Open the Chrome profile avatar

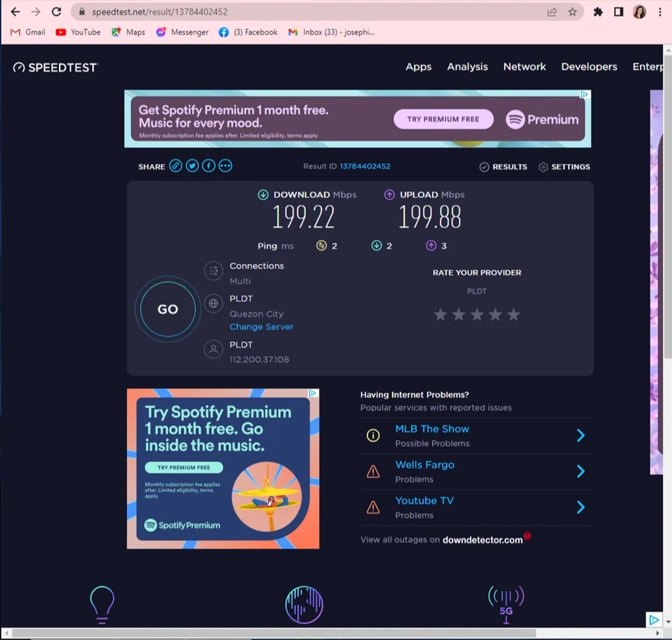click(x=639, y=12)
